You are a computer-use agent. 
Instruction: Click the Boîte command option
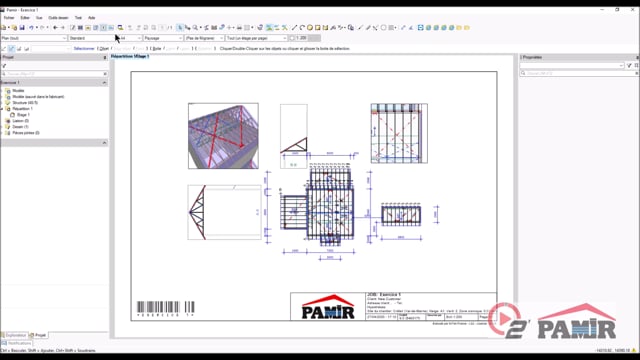click(157, 49)
